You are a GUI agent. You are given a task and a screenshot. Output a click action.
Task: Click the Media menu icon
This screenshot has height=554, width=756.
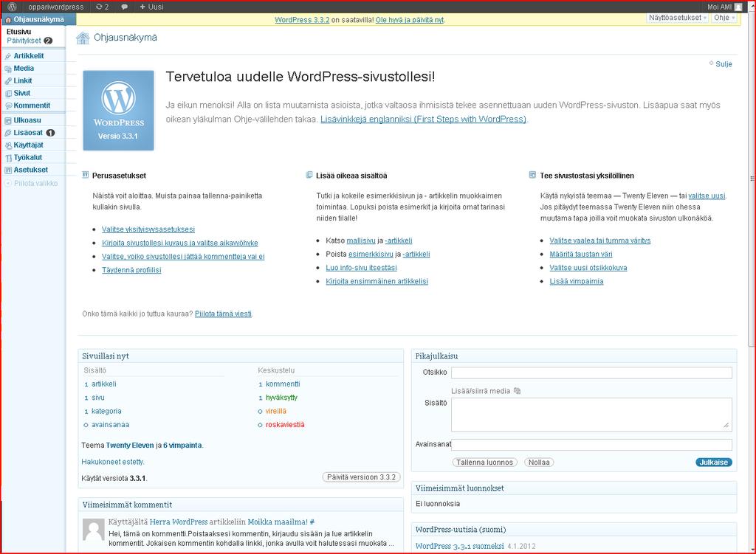pyautogui.click(x=8, y=69)
